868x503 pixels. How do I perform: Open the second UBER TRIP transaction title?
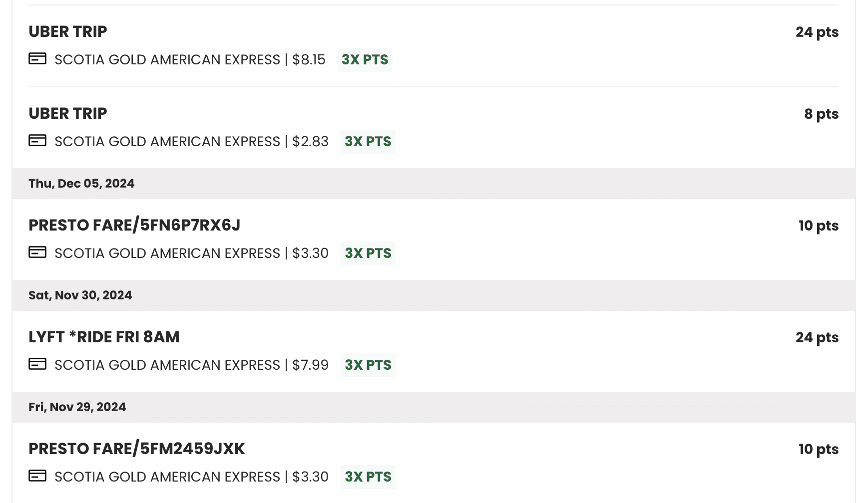point(68,113)
